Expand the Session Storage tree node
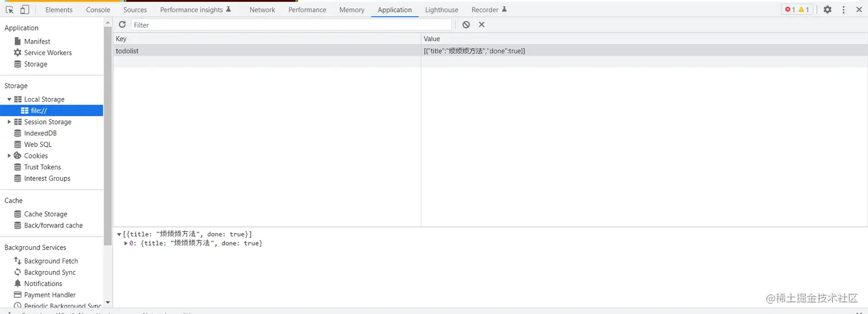The height and width of the screenshot is (314, 868). click(x=9, y=122)
